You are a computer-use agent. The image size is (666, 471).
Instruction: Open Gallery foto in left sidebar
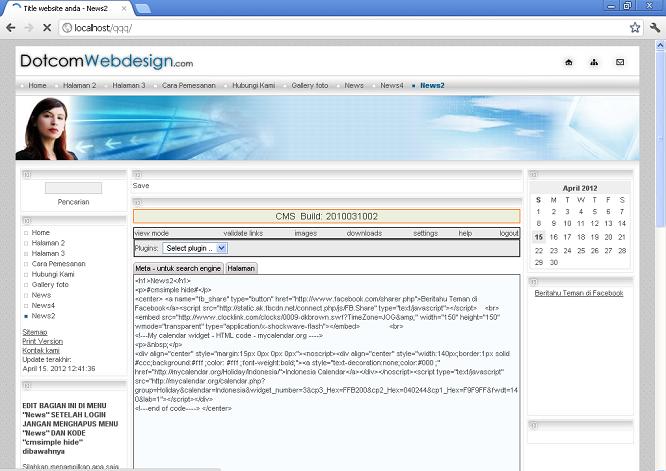[x=50, y=285]
